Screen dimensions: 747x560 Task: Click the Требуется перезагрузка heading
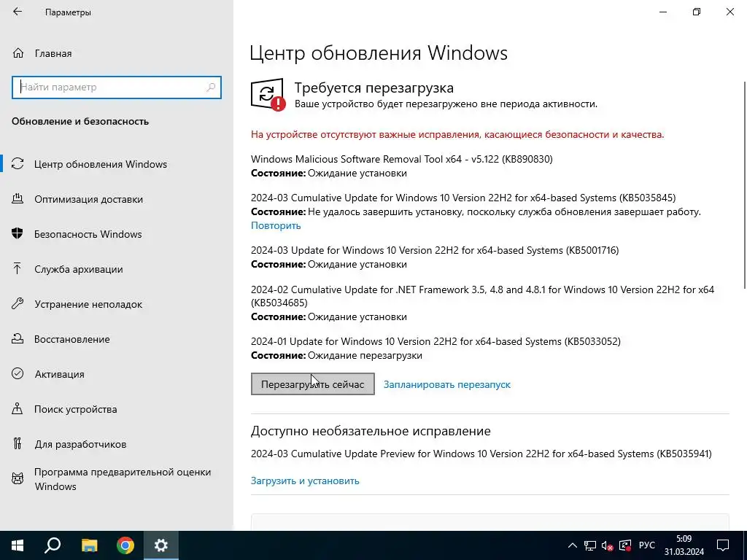click(x=373, y=87)
